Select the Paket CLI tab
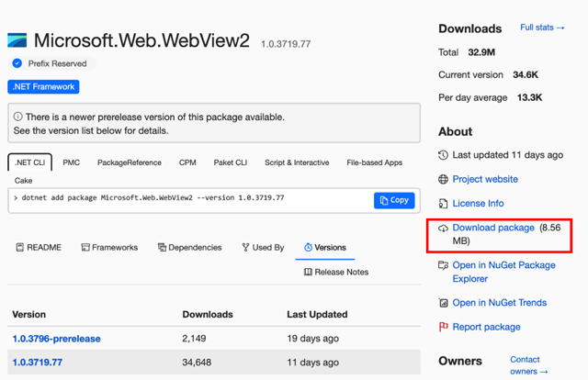Screen dimensions: 588x380 (230, 162)
